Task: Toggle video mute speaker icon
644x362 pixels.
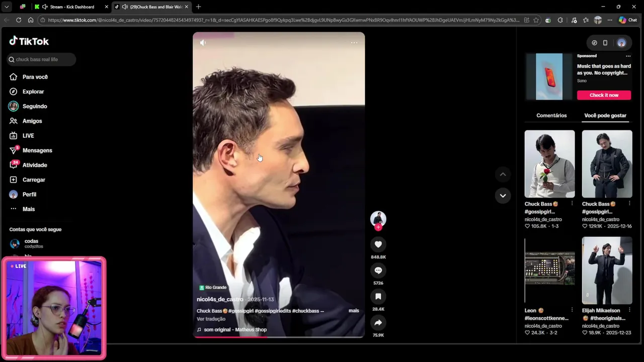Action: coord(203,43)
